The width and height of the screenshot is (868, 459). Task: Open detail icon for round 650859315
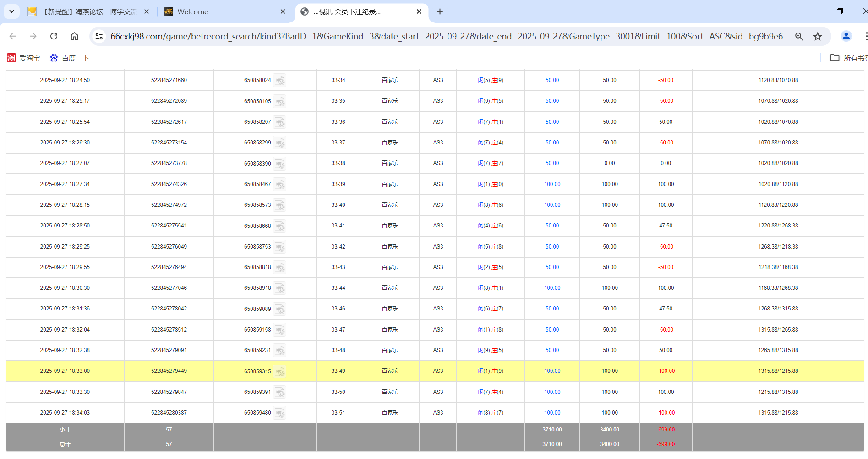coord(280,371)
